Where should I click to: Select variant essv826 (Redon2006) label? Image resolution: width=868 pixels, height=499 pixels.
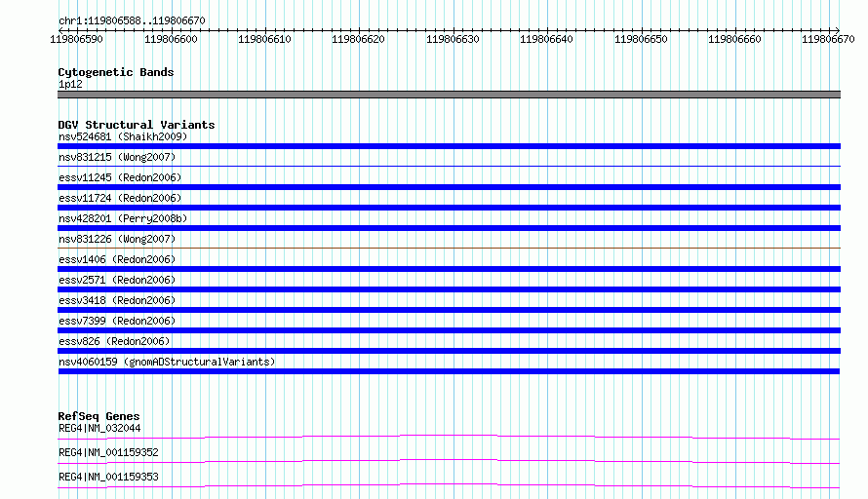(114, 341)
